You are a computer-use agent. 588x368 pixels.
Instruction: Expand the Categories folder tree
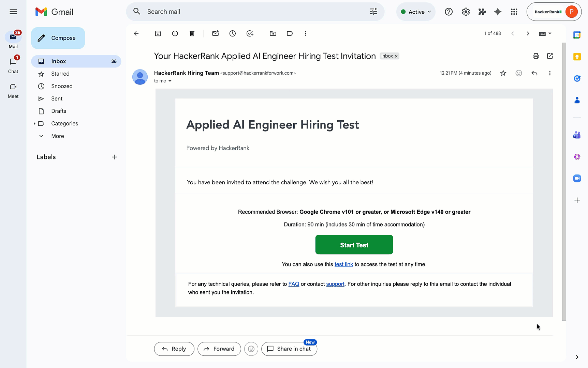[x=34, y=123]
